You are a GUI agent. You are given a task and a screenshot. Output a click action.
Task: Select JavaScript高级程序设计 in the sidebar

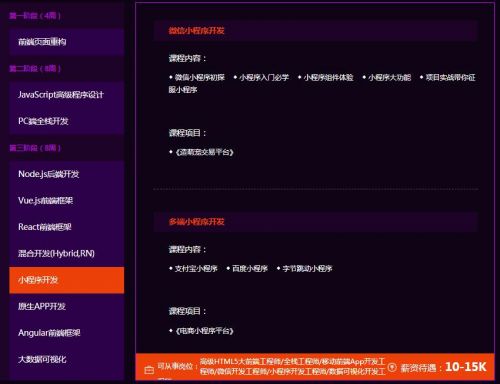pyautogui.click(x=67, y=95)
